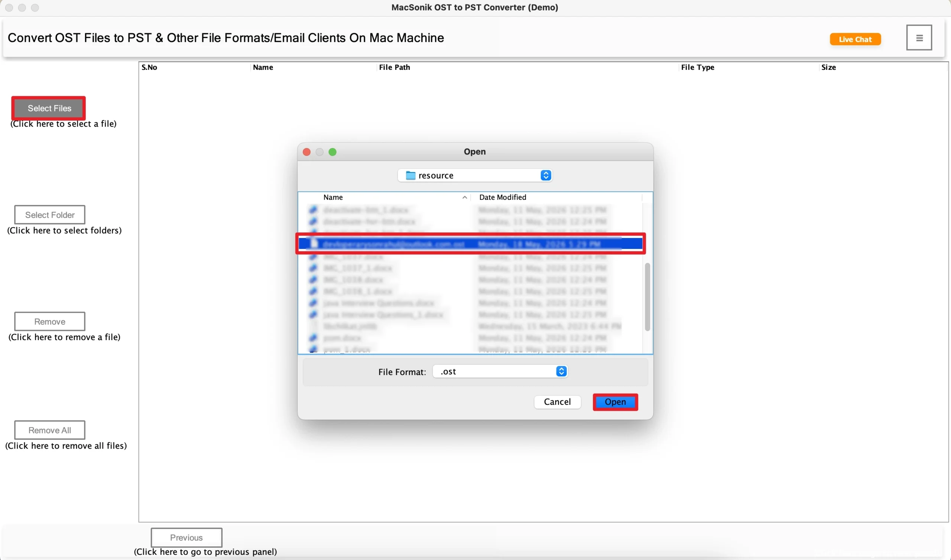Click the Select Folder button
951x560 pixels.
click(x=50, y=215)
